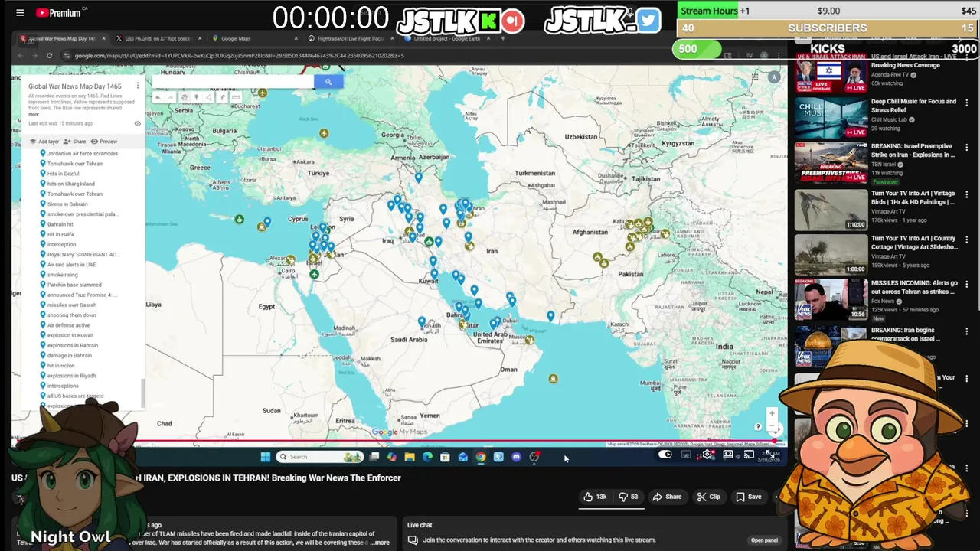Open menu for Deep Chill Music video
The height and width of the screenshot is (551, 980).
coord(966,103)
